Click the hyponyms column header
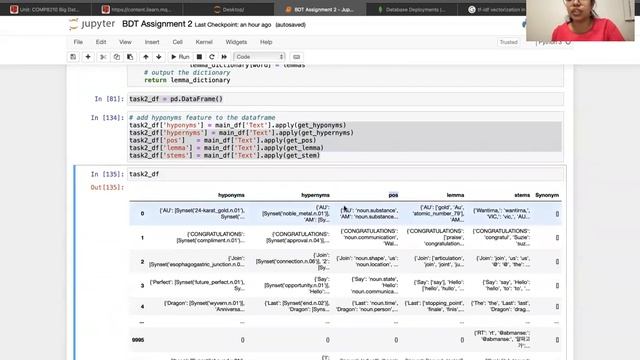 [x=231, y=195]
